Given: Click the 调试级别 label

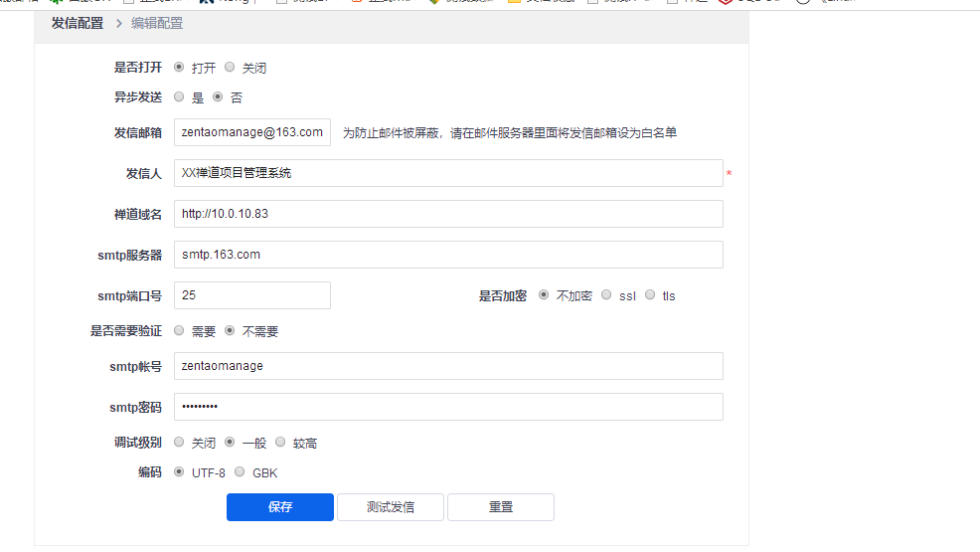Looking at the screenshot, I should [137, 443].
